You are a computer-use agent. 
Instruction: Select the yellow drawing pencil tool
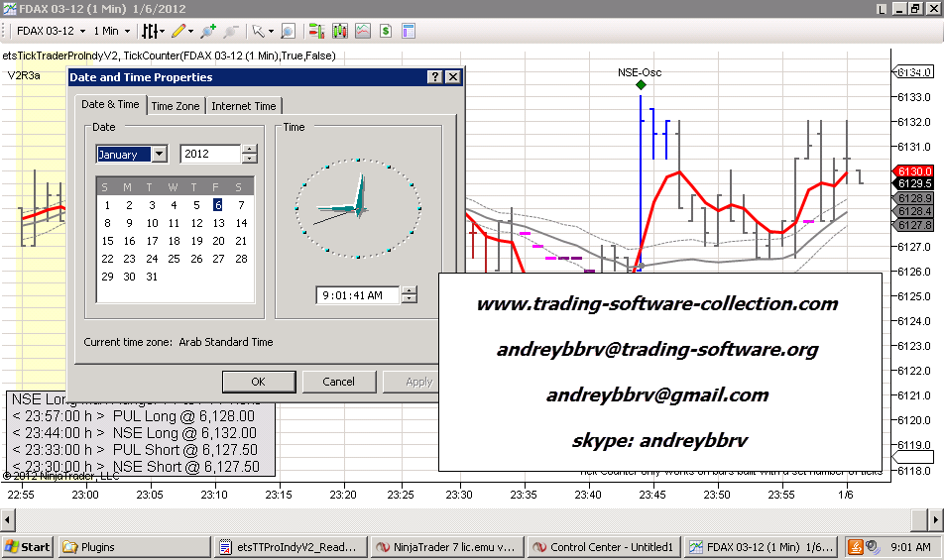177,31
